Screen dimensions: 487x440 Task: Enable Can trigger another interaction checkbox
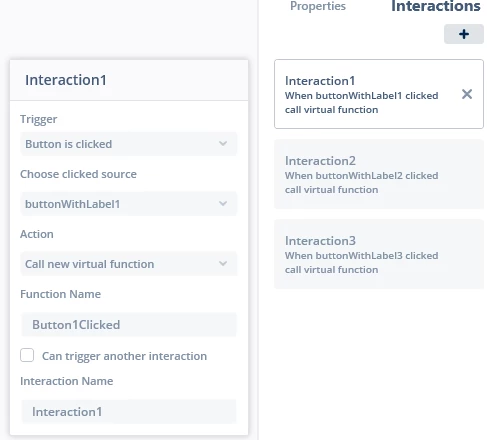(27, 355)
